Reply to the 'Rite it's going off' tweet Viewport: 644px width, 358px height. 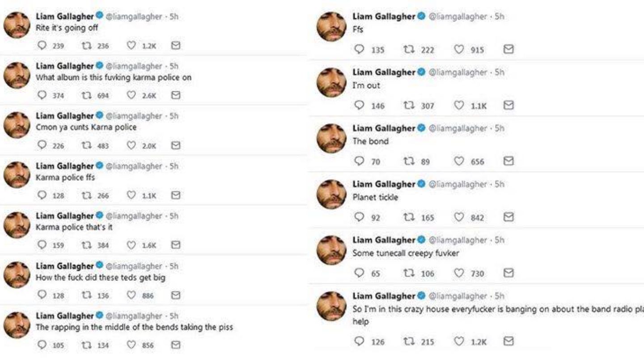pyautogui.click(x=43, y=46)
